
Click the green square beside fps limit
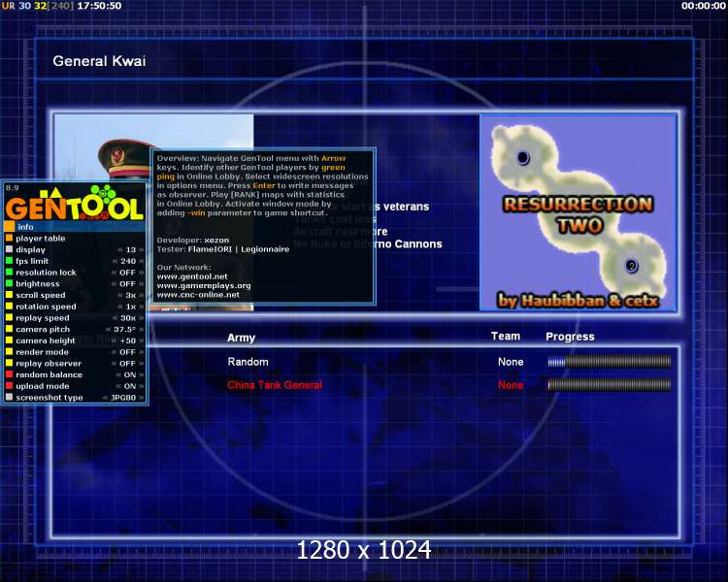9,261
